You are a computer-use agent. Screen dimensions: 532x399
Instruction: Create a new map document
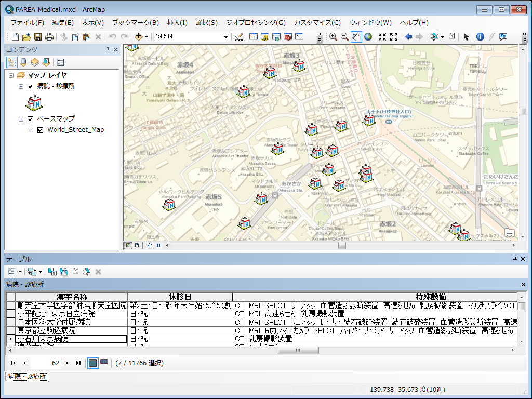15,37
